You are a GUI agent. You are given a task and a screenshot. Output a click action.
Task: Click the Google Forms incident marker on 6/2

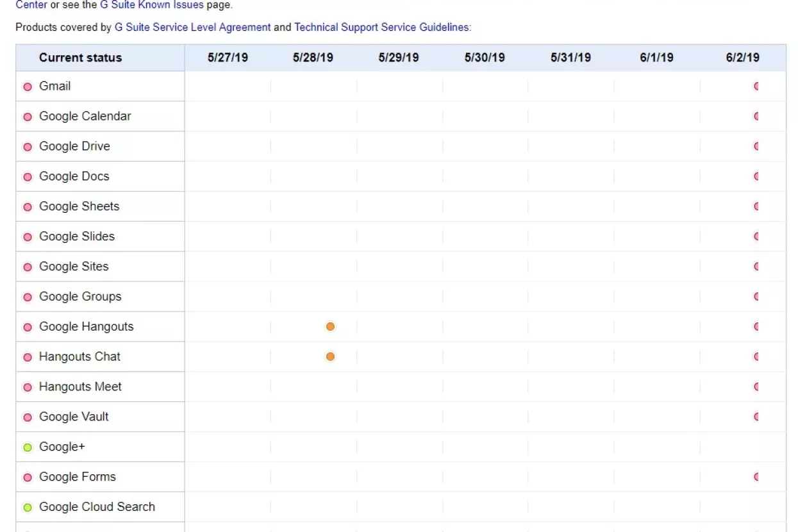757,477
